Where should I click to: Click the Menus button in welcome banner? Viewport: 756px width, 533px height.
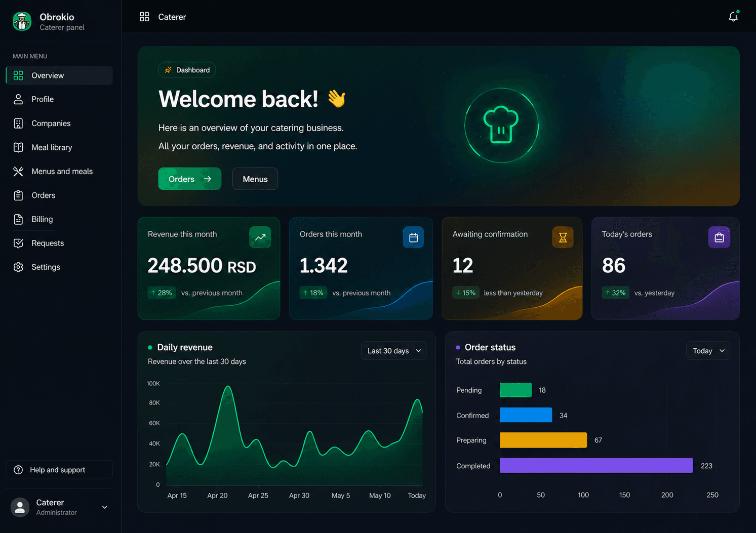coord(255,179)
